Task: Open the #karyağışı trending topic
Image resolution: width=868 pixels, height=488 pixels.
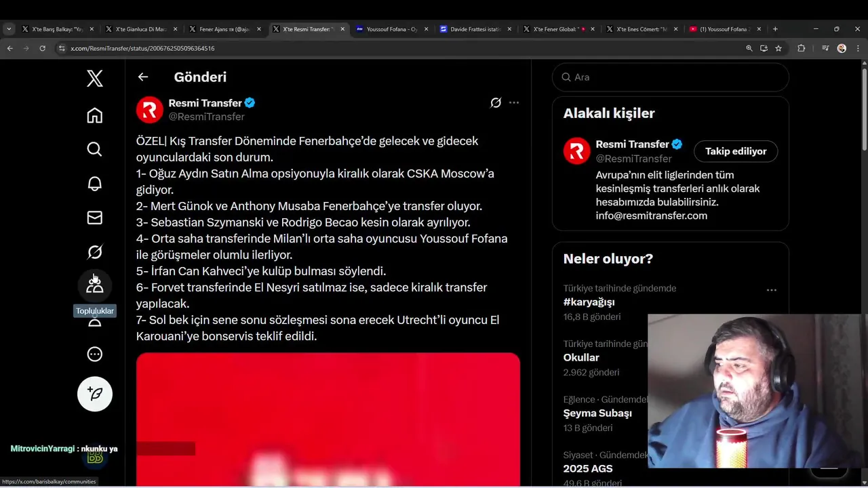Action: click(x=589, y=302)
